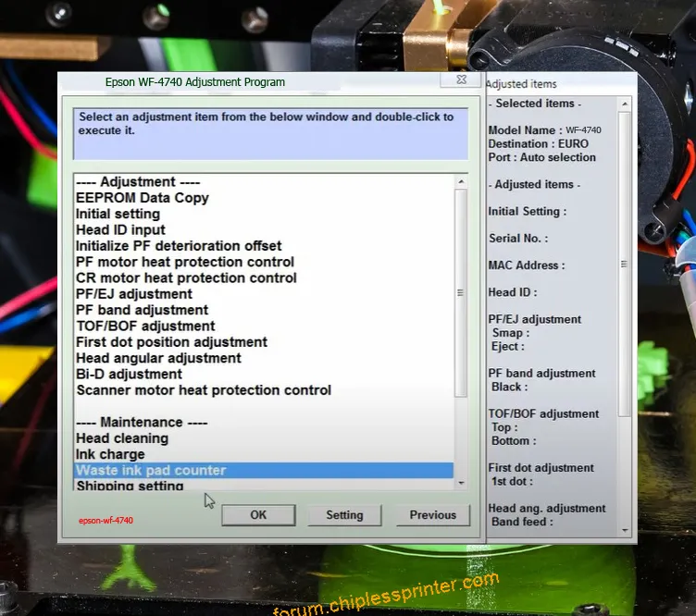Go back with Previous button
This screenshot has width=696, height=616.
click(433, 515)
